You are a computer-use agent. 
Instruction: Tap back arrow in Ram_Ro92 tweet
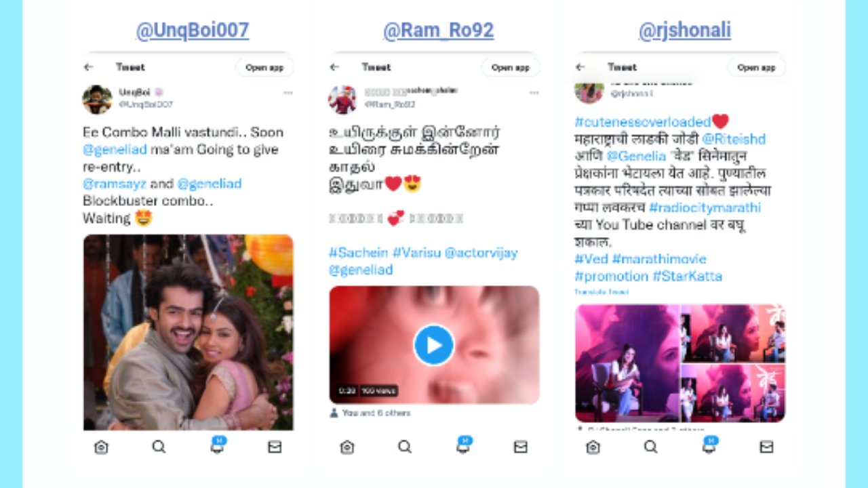[x=334, y=67]
